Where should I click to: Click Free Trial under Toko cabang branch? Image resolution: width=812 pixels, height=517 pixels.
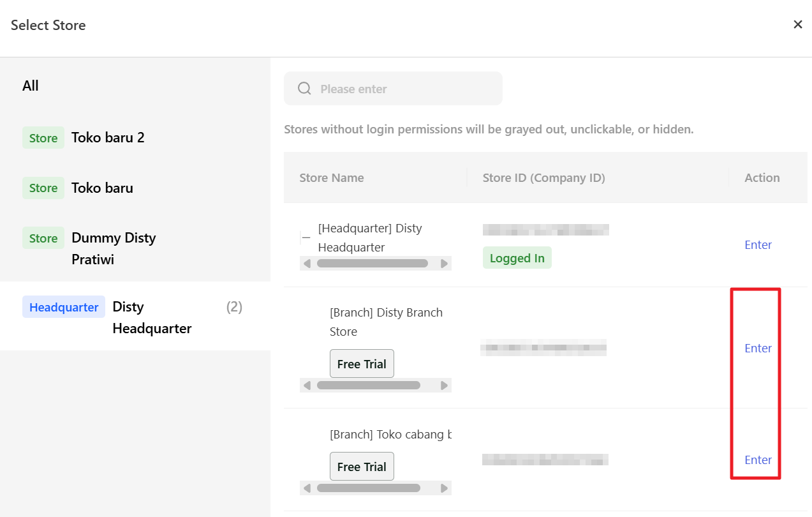[362, 467]
